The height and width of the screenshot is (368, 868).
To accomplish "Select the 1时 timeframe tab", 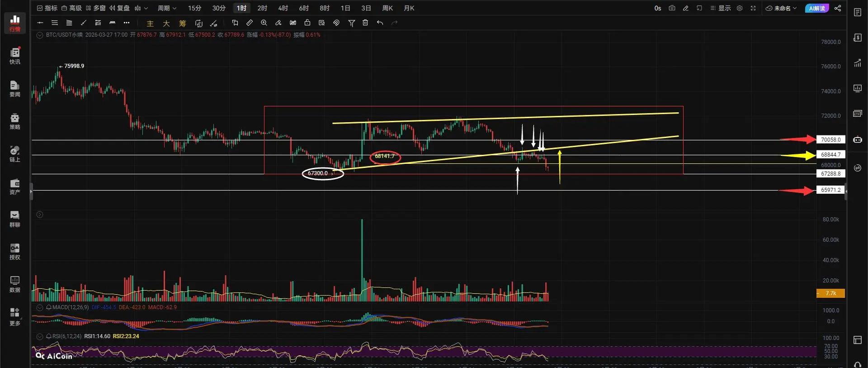I will 241,8.
